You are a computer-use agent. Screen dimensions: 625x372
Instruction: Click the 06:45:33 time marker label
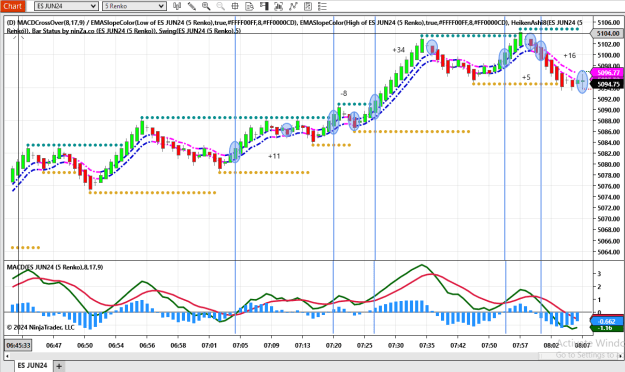click(x=19, y=345)
